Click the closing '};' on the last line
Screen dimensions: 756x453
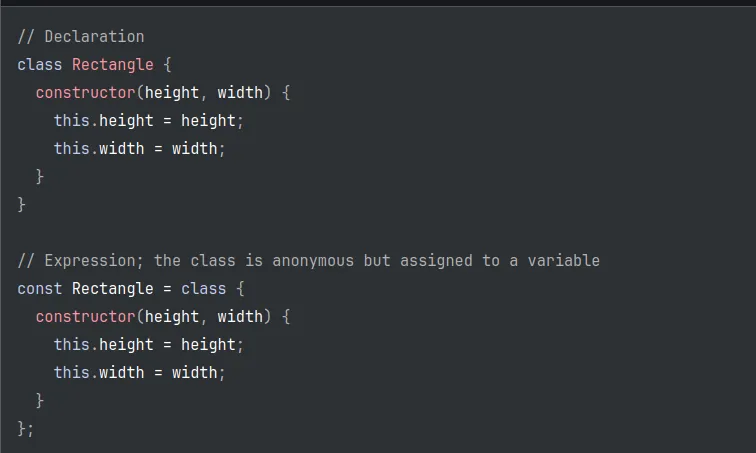26,428
